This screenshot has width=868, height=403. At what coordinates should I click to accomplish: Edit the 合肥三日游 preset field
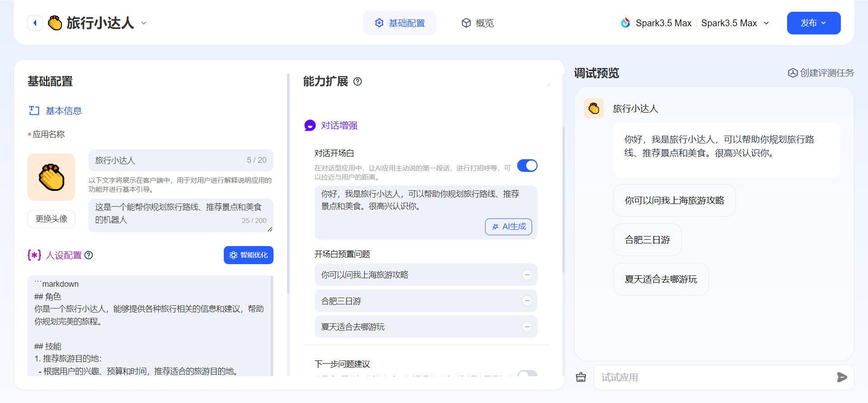tap(426, 301)
